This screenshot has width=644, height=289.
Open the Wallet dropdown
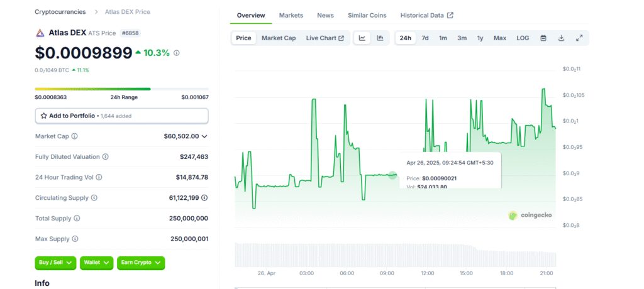click(x=96, y=263)
